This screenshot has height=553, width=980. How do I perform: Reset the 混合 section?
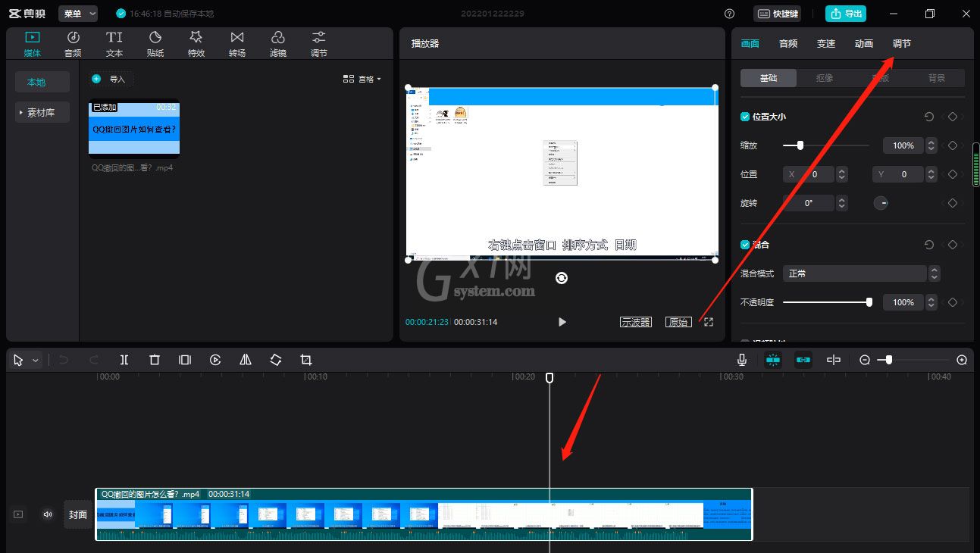point(929,245)
